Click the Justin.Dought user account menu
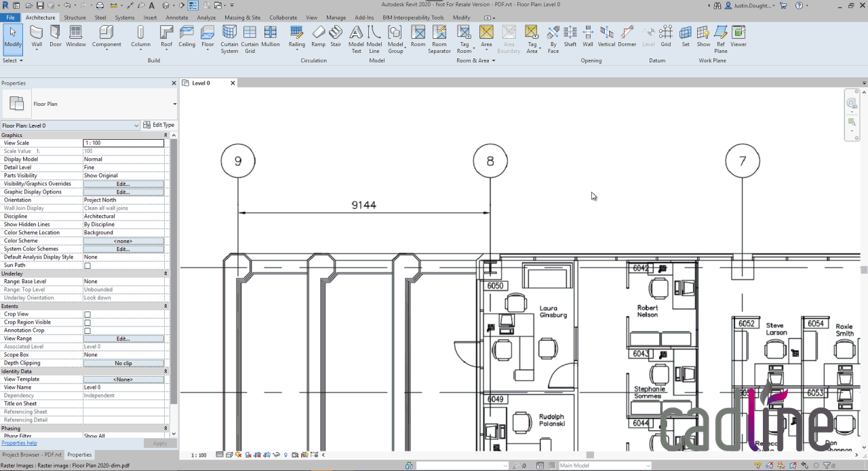 click(749, 5)
